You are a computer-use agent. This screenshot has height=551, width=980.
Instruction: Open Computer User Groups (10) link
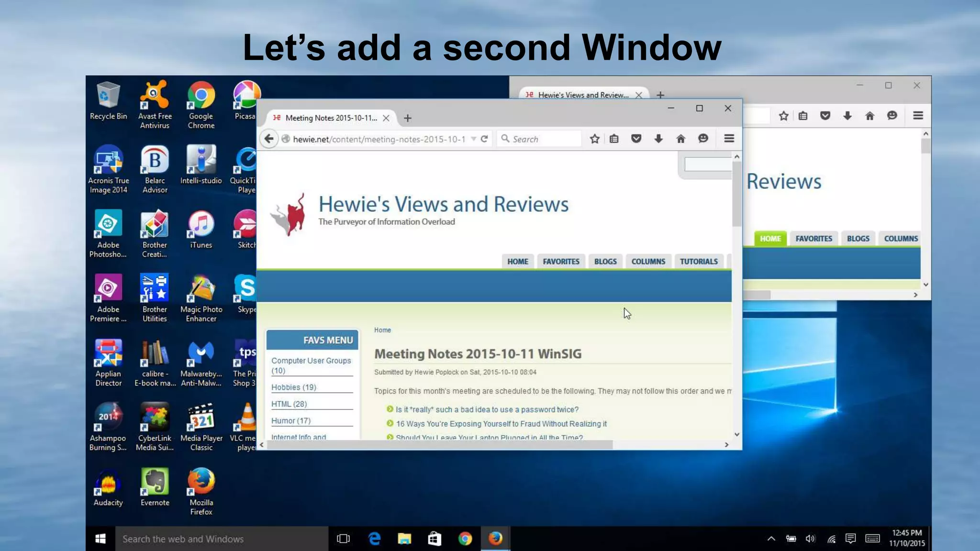[311, 365]
